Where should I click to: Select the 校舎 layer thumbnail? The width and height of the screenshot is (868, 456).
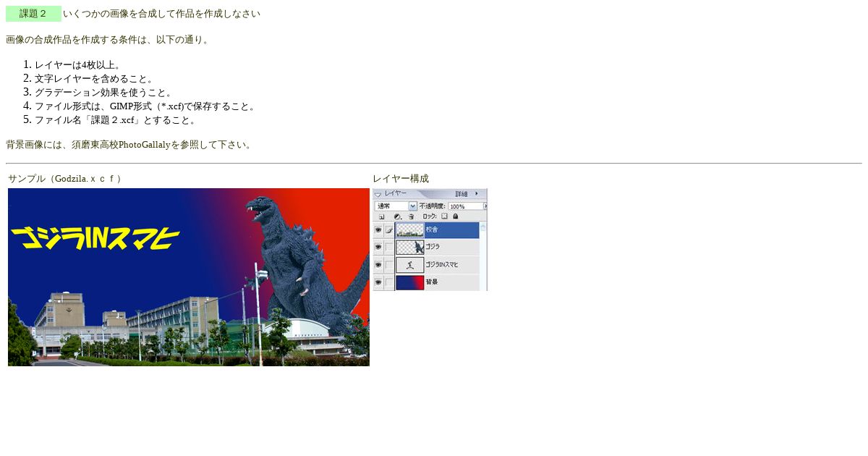[x=410, y=230]
